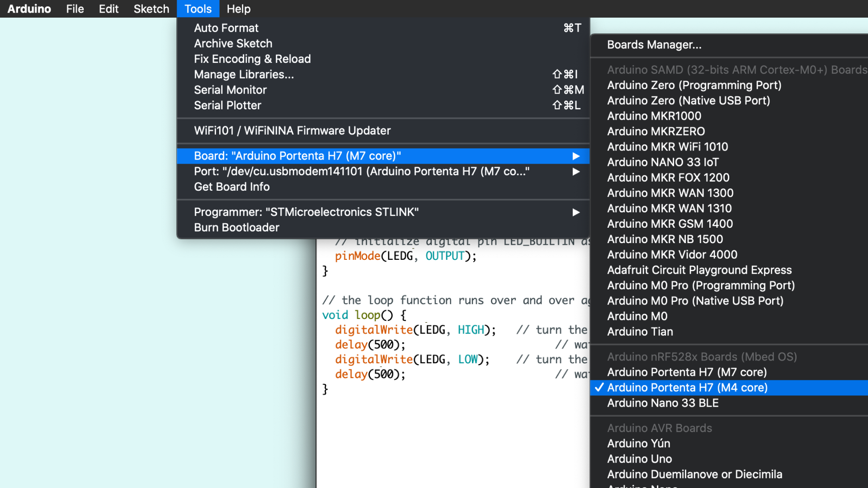Open the Arduino application menu

point(29,9)
